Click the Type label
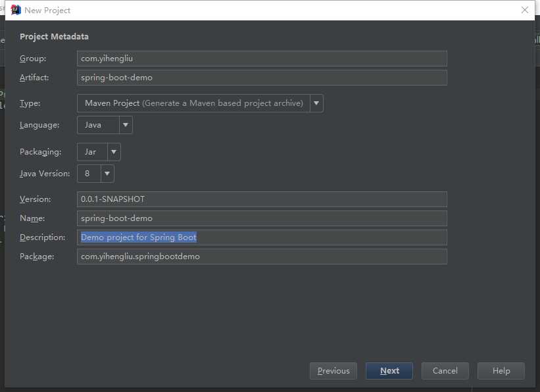540x392 pixels. [30, 104]
